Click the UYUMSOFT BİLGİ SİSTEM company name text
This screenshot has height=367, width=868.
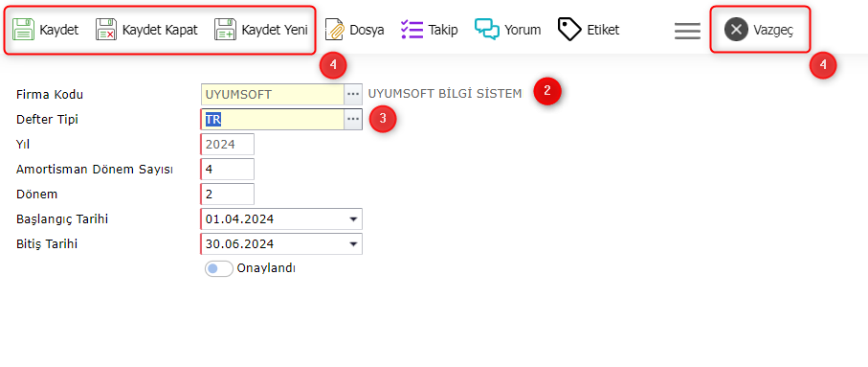tap(445, 94)
